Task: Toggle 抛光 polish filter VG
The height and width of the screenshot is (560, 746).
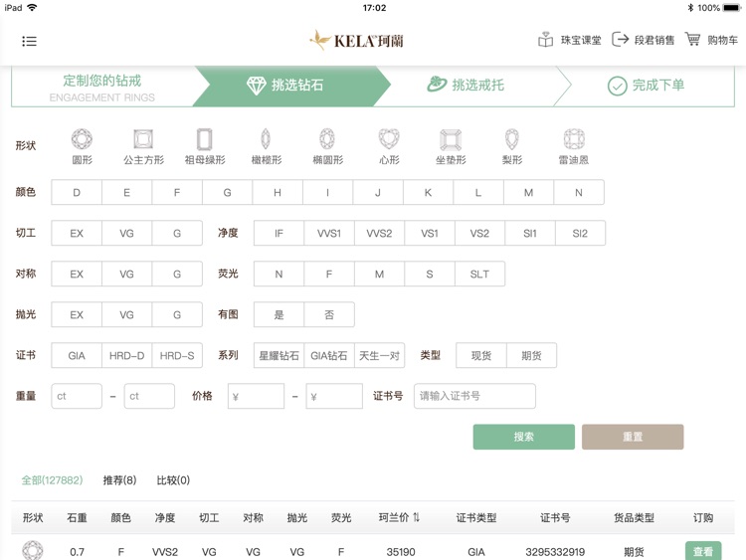Action: pos(126,314)
